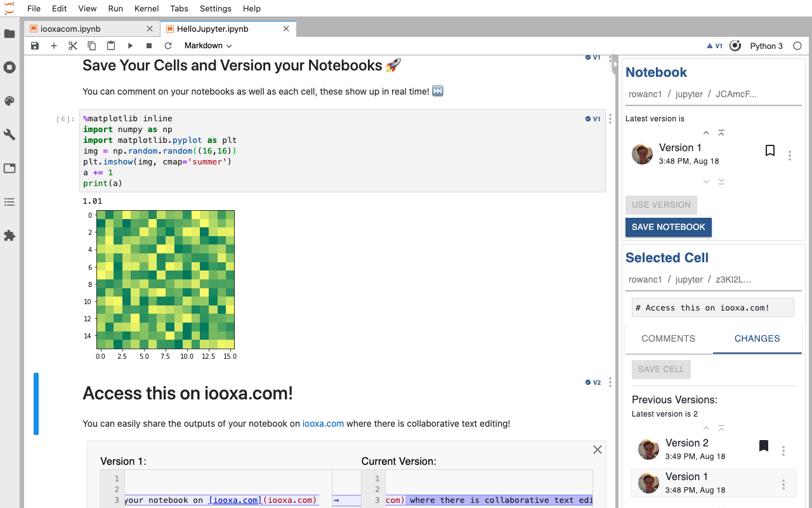This screenshot has height=508, width=812.
Task: Open the Version 2 options three-dot menu
Action: 783,450
